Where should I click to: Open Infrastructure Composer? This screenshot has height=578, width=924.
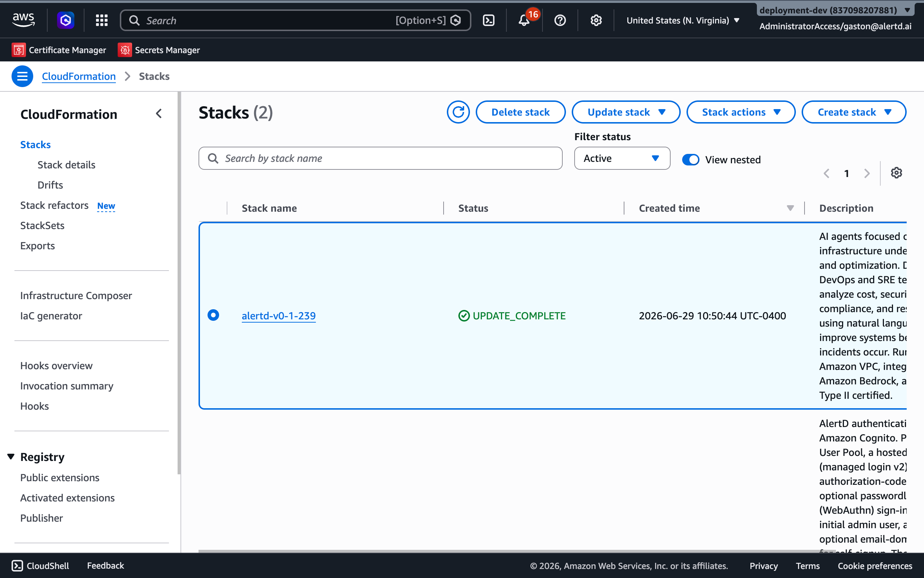point(76,296)
